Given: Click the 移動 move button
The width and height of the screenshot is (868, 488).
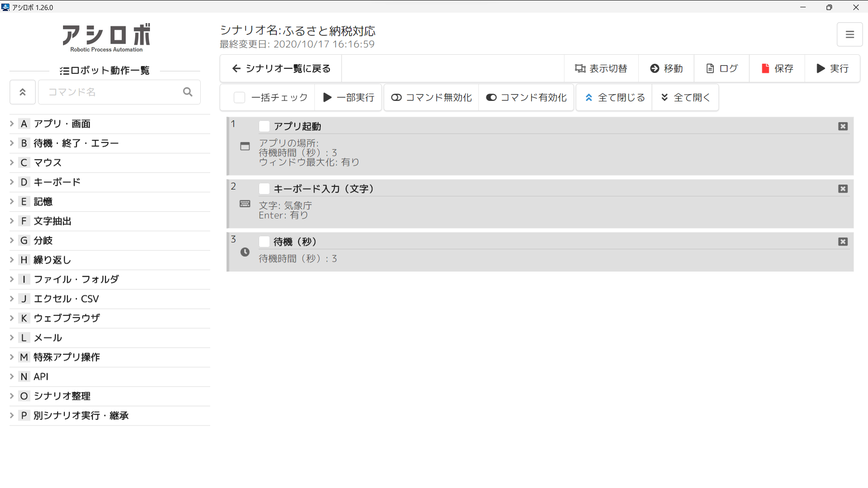Looking at the screenshot, I should tap(666, 68).
